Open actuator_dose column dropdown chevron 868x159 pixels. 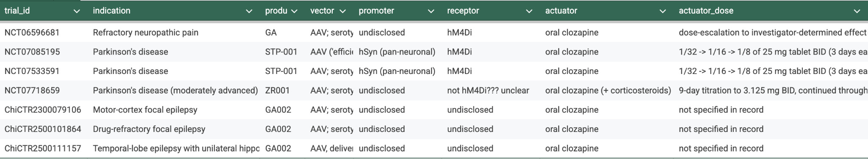tap(857, 11)
